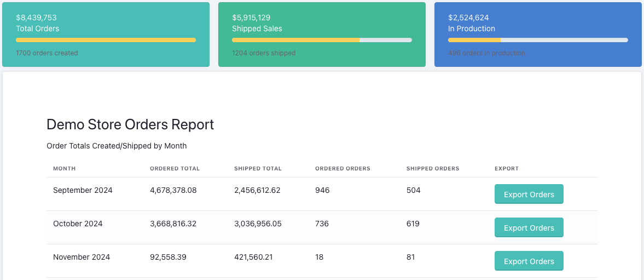Click the $8,439,753 total orders amount
Image resolution: width=644 pixels, height=280 pixels.
point(36,18)
